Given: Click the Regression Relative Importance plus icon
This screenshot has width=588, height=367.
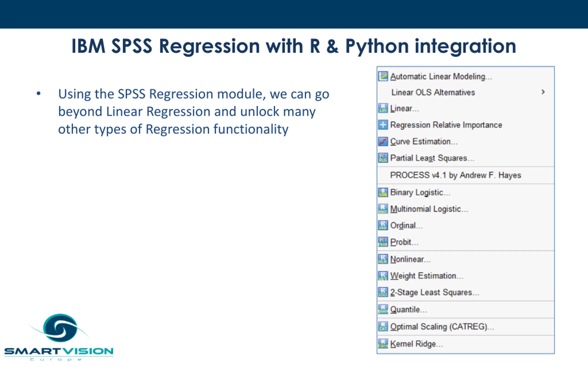Looking at the screenshot, I should click(383, 125).
